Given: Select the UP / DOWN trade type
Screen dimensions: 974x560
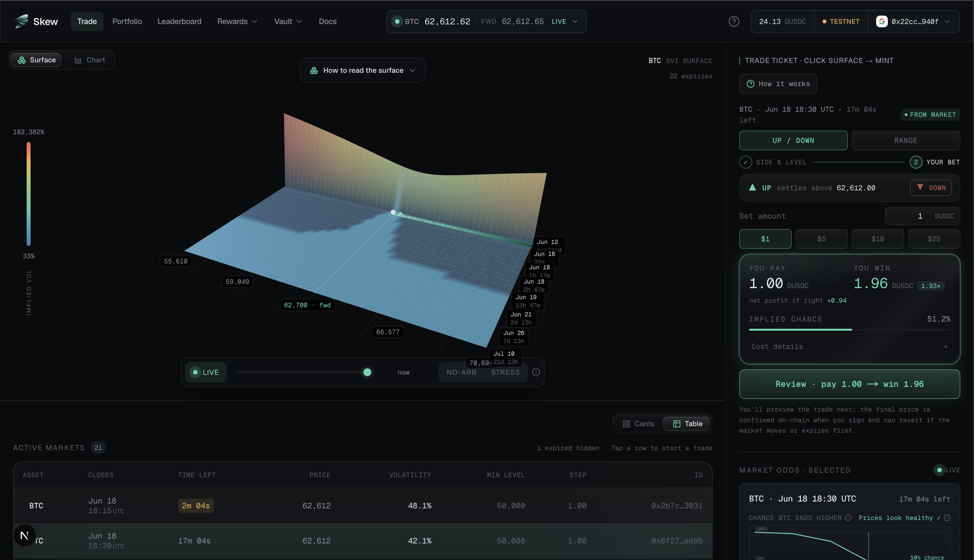Looking at the screenshot, I should click(793, 140).
